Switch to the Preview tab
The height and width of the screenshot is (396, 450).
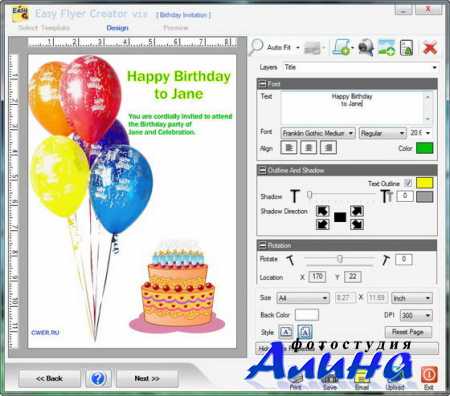[x=176, y=28]
